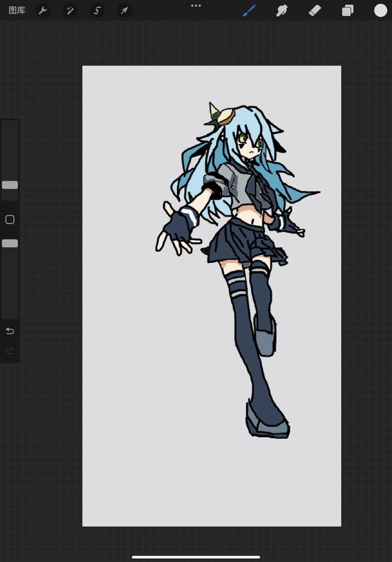Viewport: 392px width, 562px height.
Task: Click the brush size slider handle
Action: coord(10,185)
